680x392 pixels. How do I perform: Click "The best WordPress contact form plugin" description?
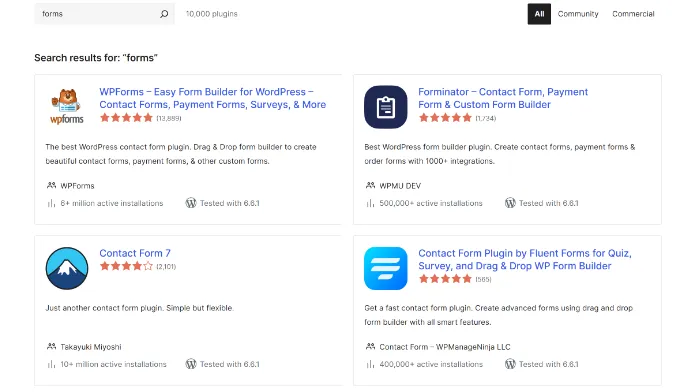click(x=181, y=154)
